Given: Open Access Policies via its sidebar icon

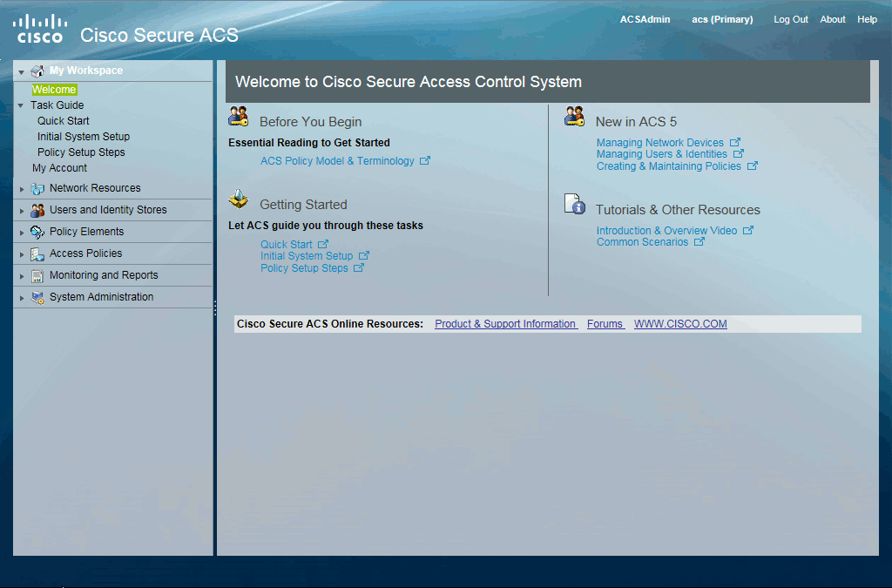Looking at the screenshot, I should pyautogui.click(x=35, y=253).
